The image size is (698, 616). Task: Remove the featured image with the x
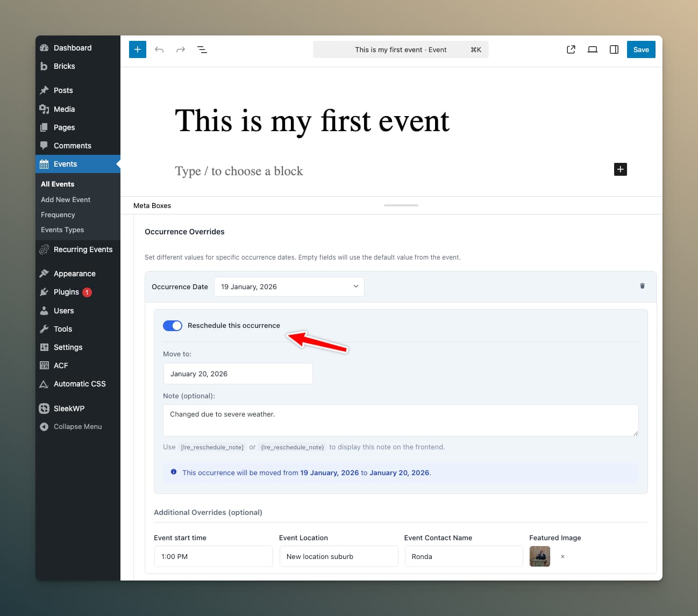click(562, 557)
